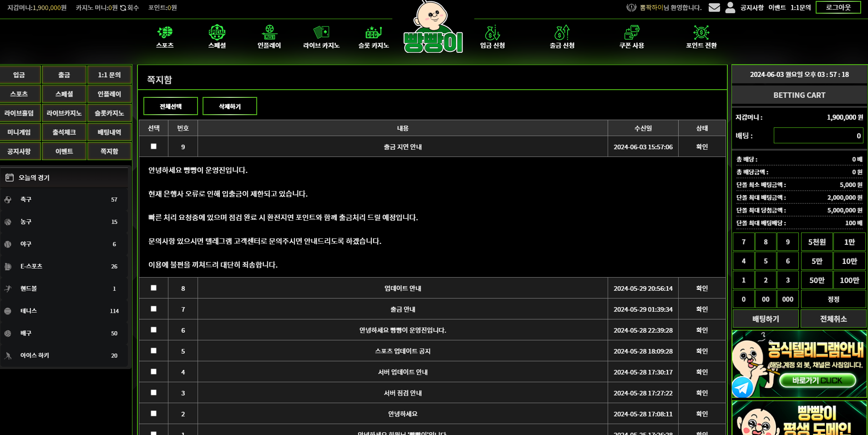Select the checkbox for message 5
The width and height of the screenshot is (868, 435).
(154, 351)
